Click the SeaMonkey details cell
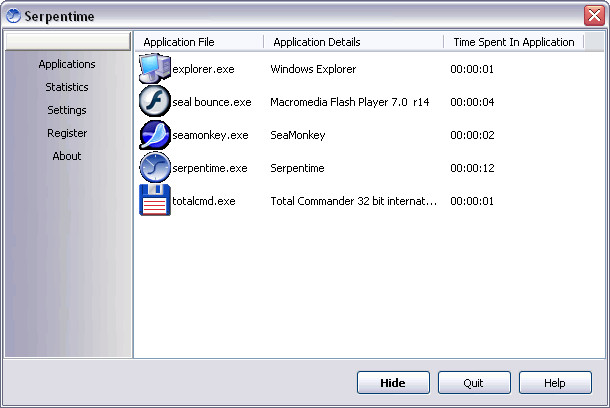Viewport: 610px width, 408px height. (x=298, y=135)
